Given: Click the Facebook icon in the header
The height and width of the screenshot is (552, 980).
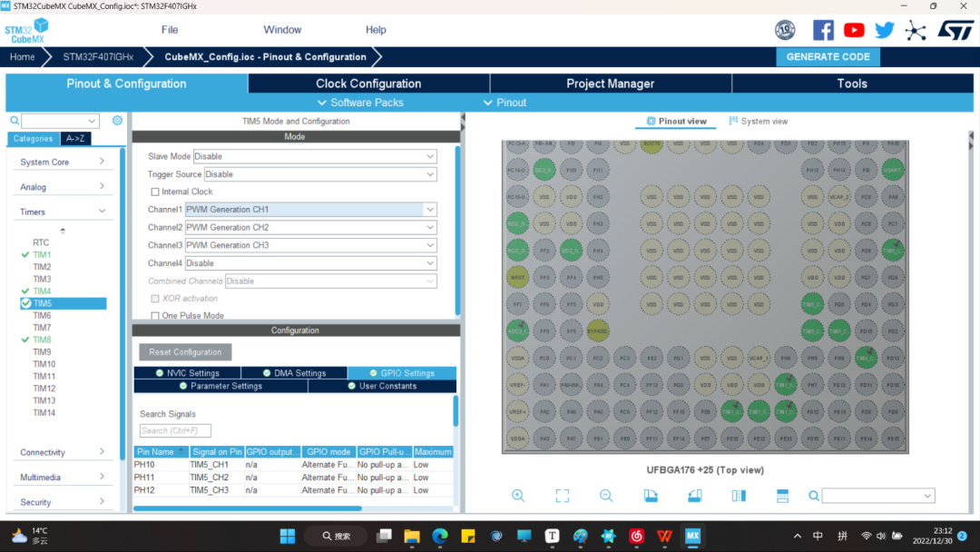Looking at the screenshot, I should pyautogui.click(x=823, y=30).
